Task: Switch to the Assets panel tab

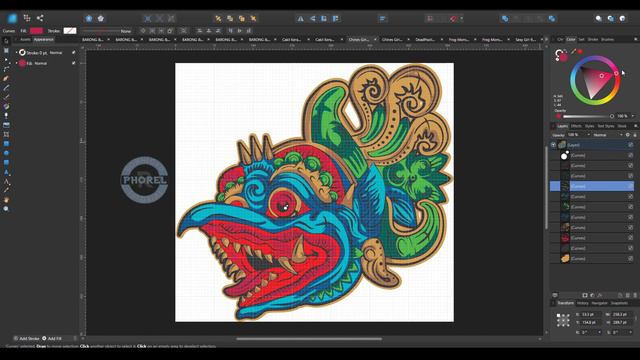Action: 25,40
